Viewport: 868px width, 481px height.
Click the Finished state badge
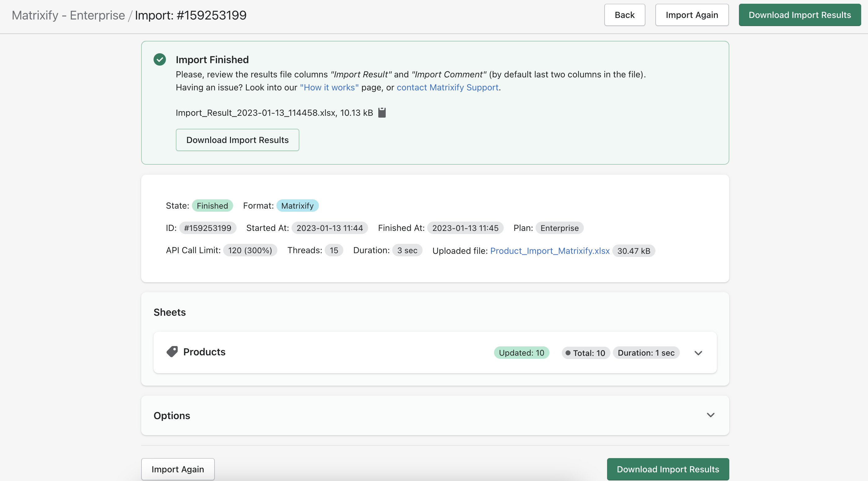212,206
